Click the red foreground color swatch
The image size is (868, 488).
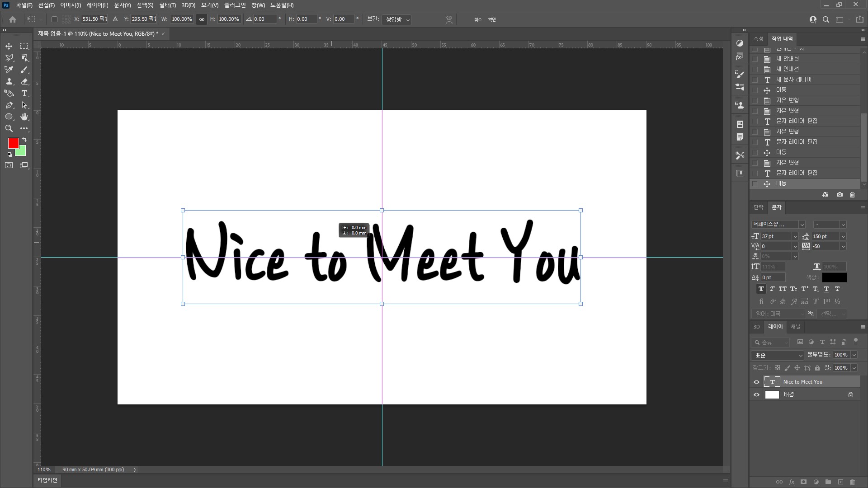pyautogui.click(x=13, y=143)
